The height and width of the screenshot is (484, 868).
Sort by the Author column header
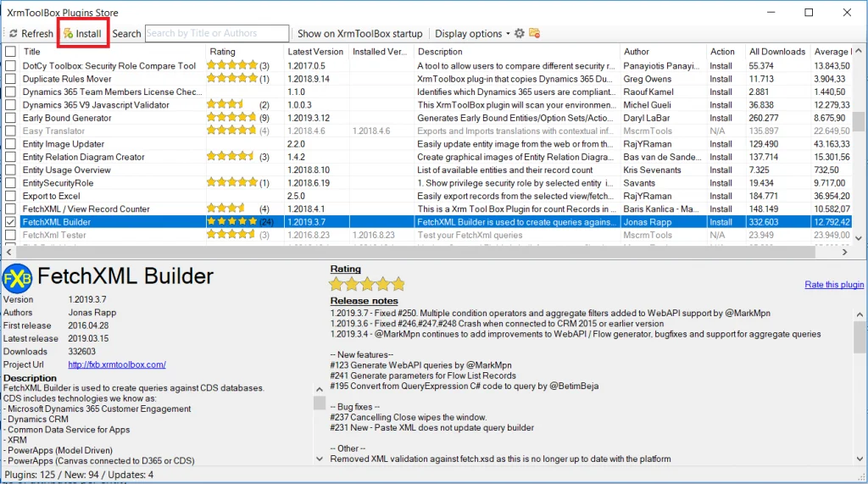663,52
